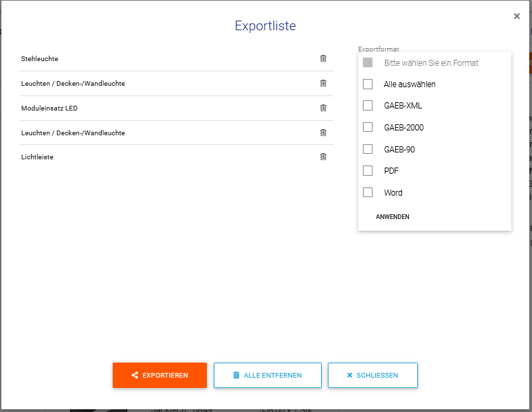Delete the Lichtleiste entry with trash icon
This screenshot has height=412, width=532.
[323, 157]
